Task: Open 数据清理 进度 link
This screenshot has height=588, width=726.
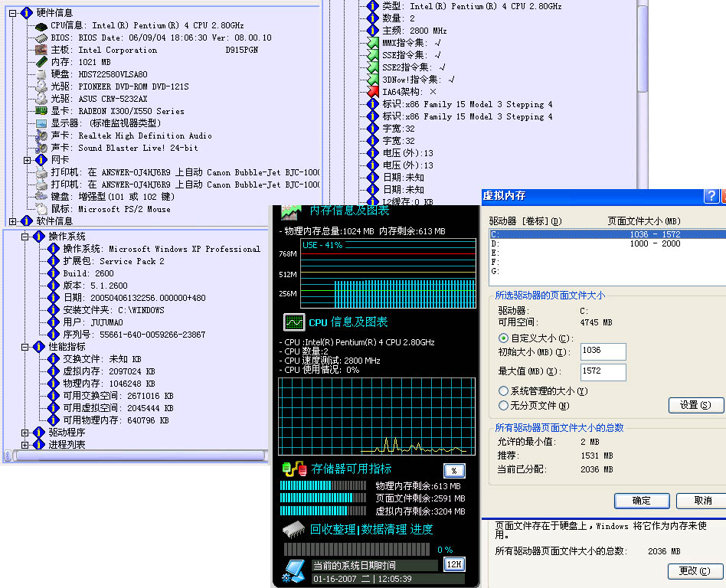Action: pyautogui.click(x=397, y=529)
